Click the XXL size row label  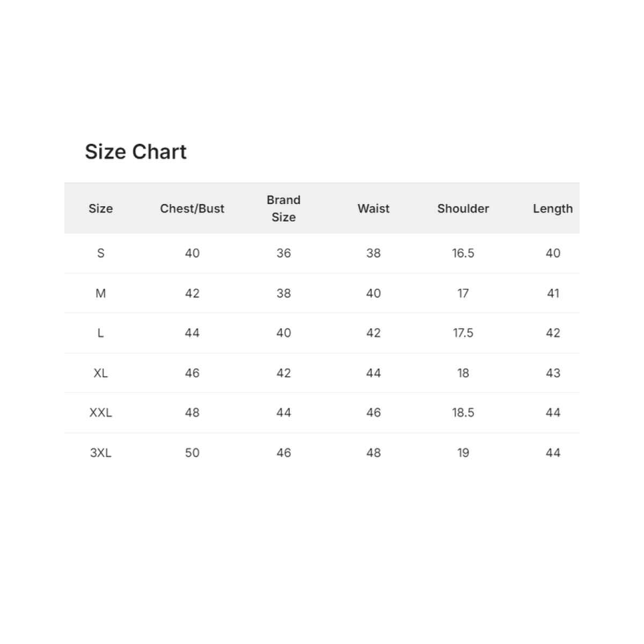pos(100,413)
